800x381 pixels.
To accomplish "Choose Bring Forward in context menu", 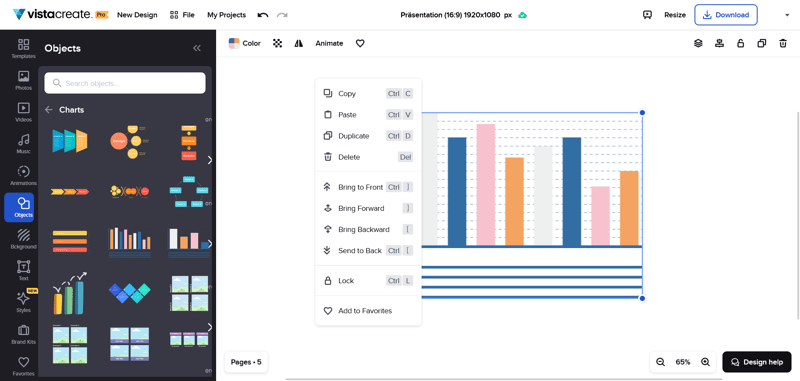I will pyautogui.click(x=368, y=208).
